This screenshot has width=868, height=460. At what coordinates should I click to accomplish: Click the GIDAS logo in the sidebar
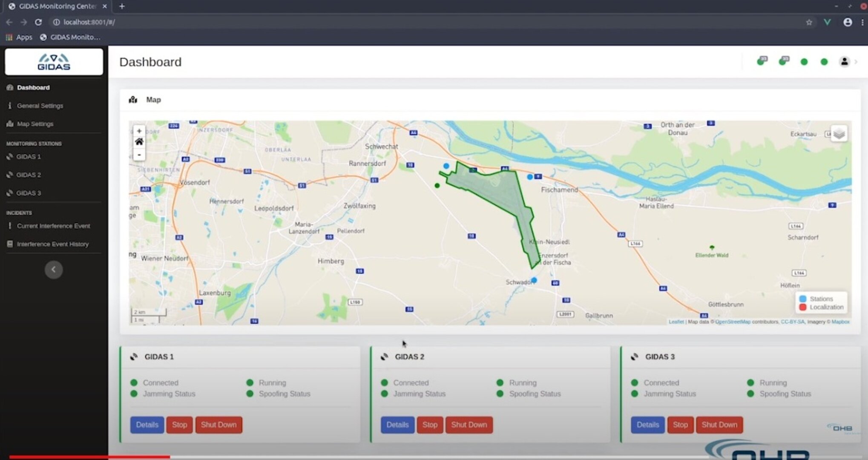(x=54, y=61)
